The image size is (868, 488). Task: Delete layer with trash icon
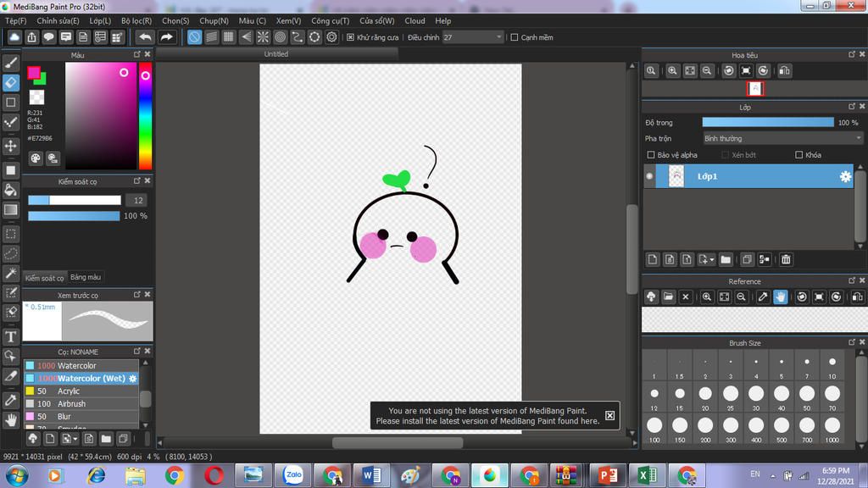[x=786, y=259]
